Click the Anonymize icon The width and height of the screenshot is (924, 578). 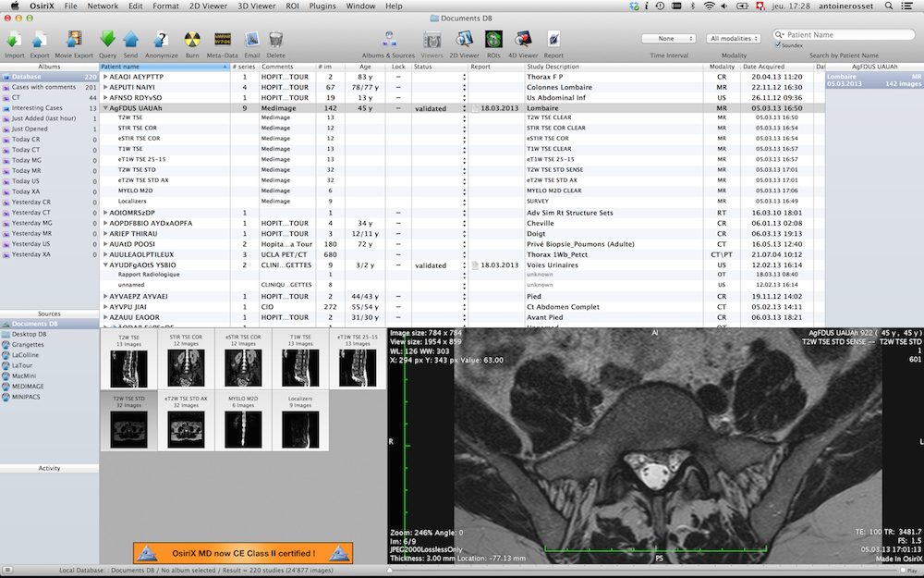(x=161, y=40)
